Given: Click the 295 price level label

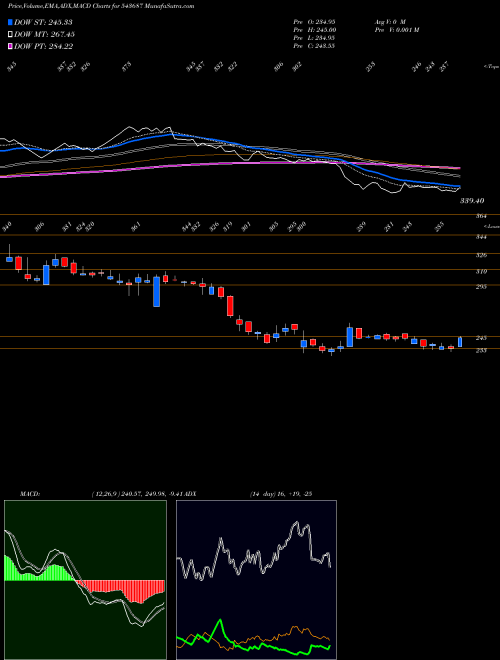Looking at the screenshot, I should click(481, 287).
